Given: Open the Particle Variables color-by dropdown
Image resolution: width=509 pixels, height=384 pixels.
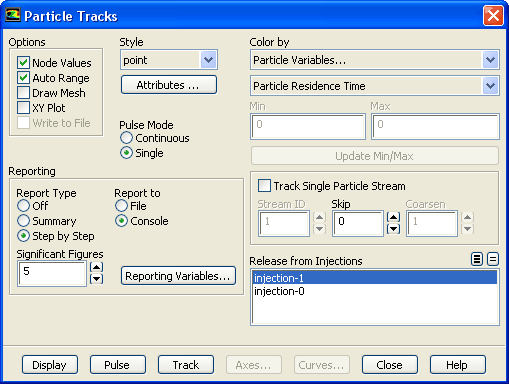Looking at the screenshot, I should coord(375,60).
